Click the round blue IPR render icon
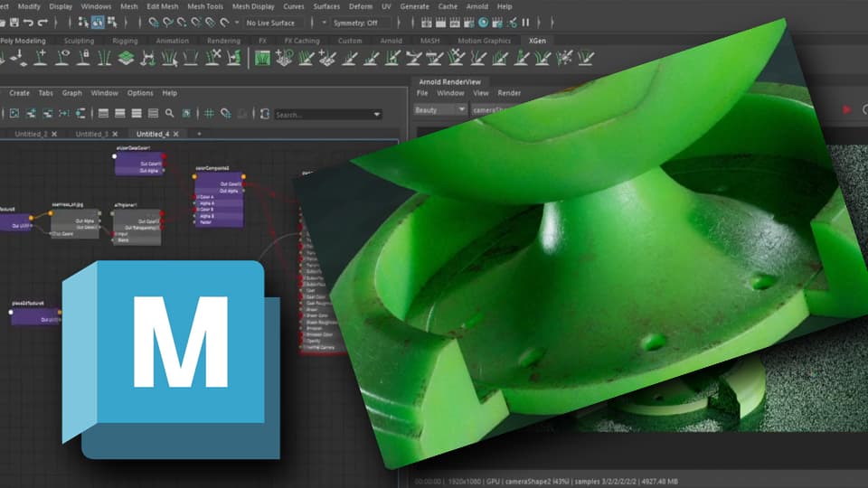 point(483,23)
